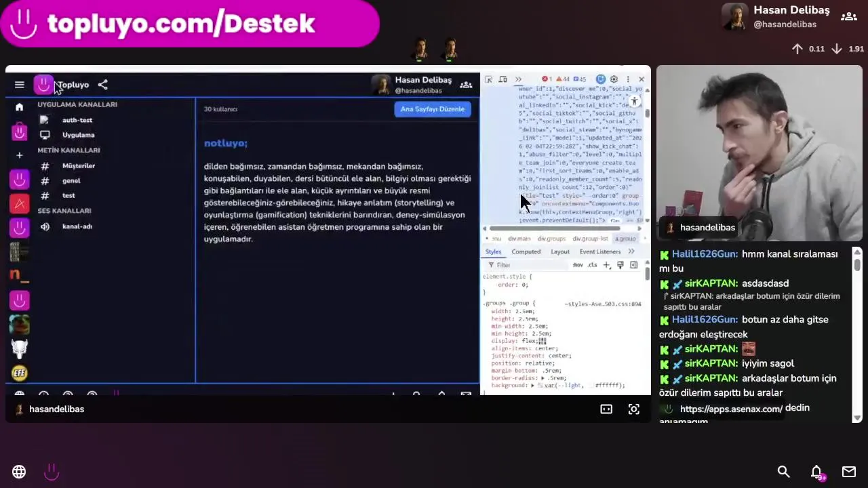
Task: Open the hamburger menu beside Topluyo logo
Action: (x=19, y=85)
